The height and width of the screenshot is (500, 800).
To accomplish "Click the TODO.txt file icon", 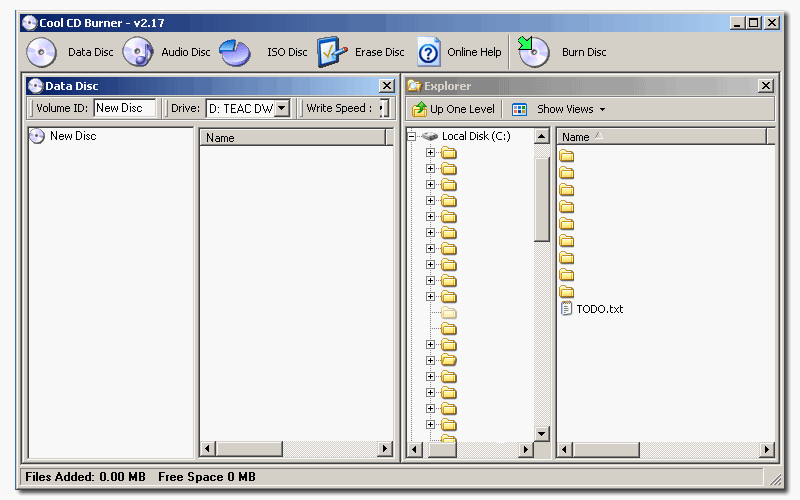I will pyautogui.click(x=566, y=309).
